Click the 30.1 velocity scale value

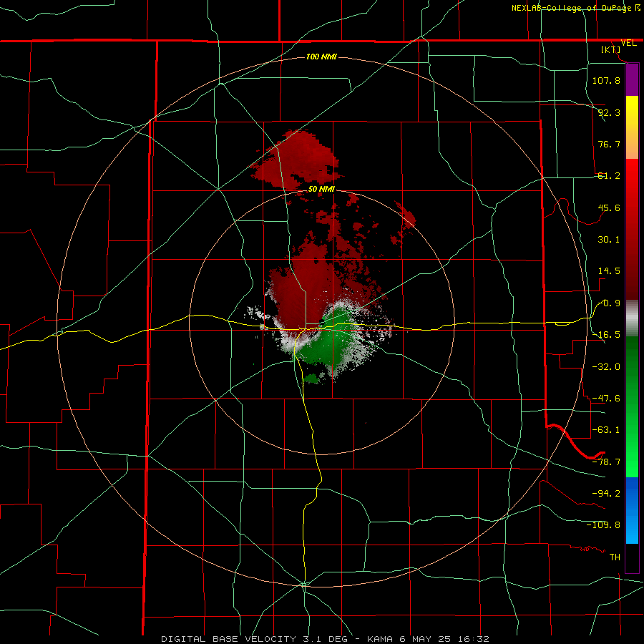pos(609,240)
